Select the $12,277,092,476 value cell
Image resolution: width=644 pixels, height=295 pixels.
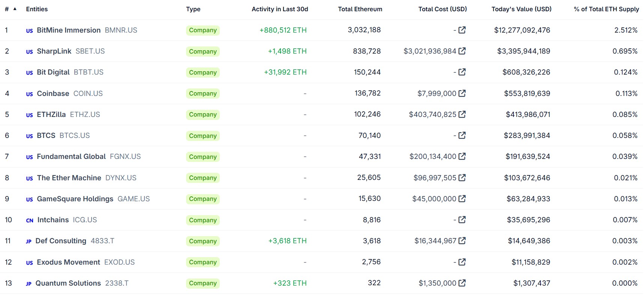click(x=522, y=30)
